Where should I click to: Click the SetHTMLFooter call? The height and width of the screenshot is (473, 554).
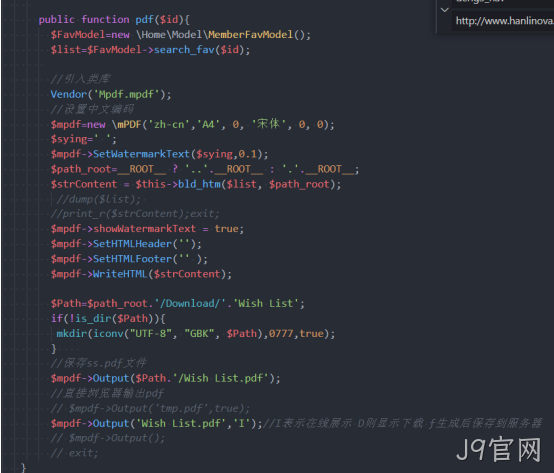click(132, 259)
